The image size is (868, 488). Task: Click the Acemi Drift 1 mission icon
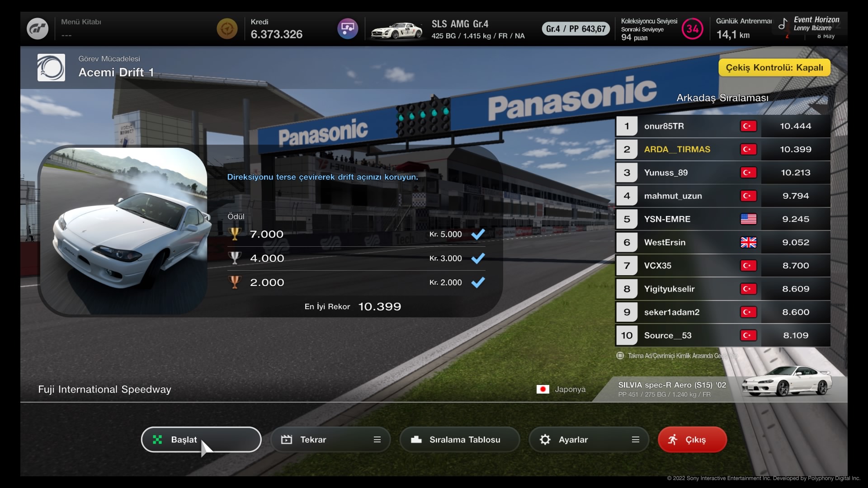pos(51,68)
